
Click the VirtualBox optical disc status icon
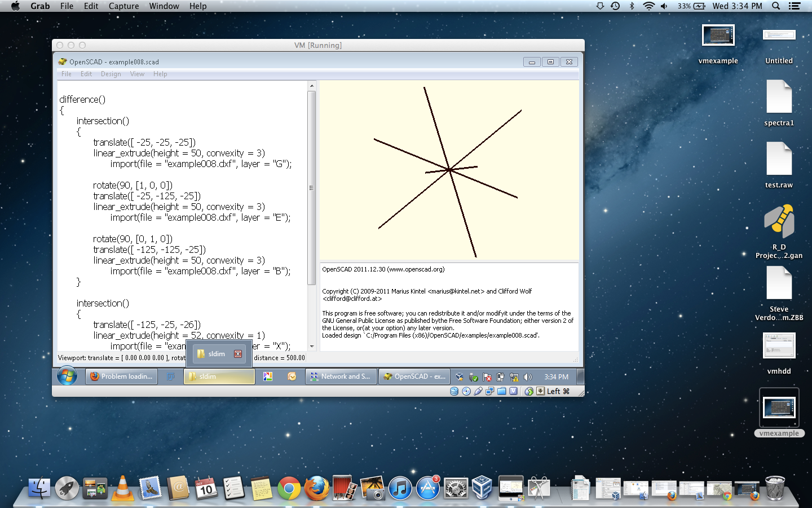(x=466, y=391)
